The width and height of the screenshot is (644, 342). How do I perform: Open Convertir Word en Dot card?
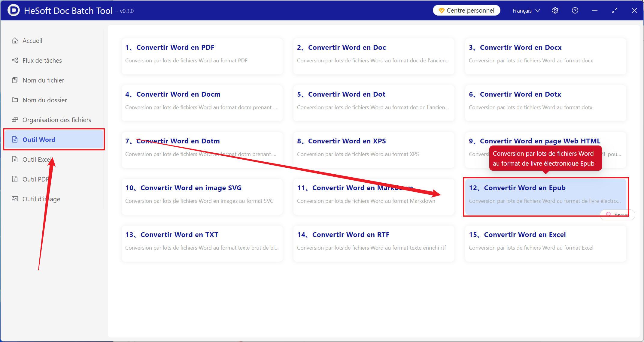point(374,103)
